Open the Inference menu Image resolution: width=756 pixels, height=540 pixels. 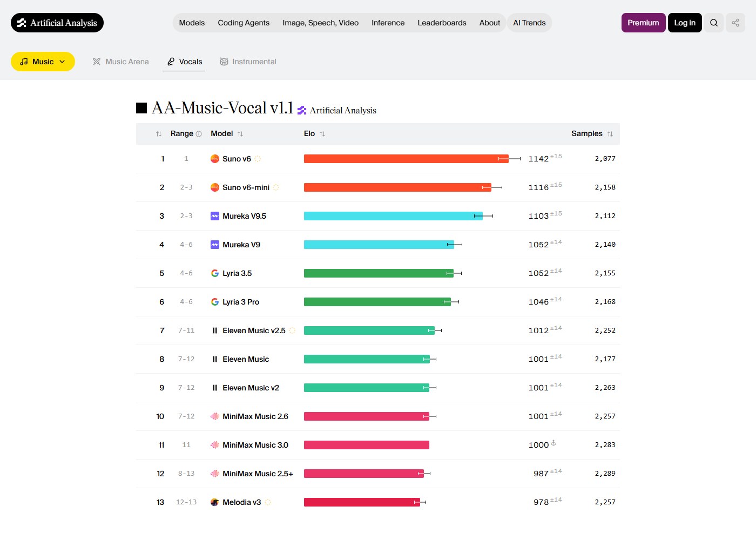[x=388, y=23]
